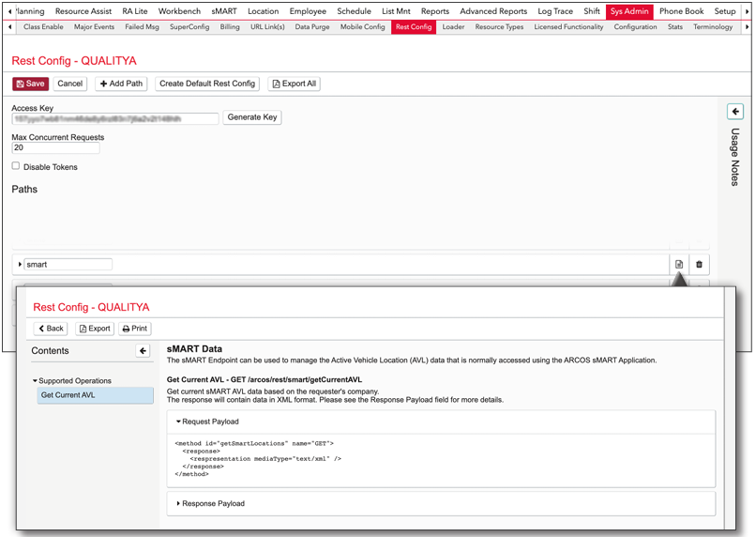Image resolution: width=756 pixels, height=537 pixels.
Task: Print the sMART Data documentation
Action: pos(135,329)
